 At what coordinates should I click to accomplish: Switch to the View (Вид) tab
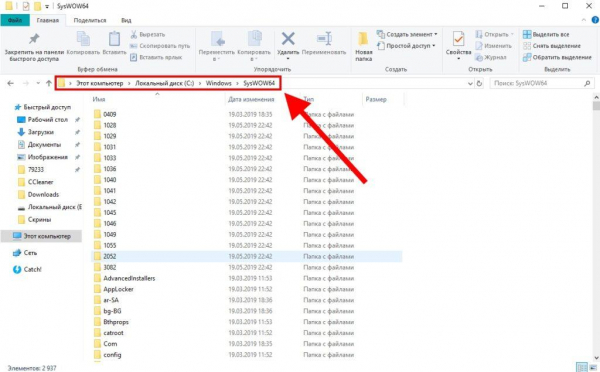tap(126, 20)
